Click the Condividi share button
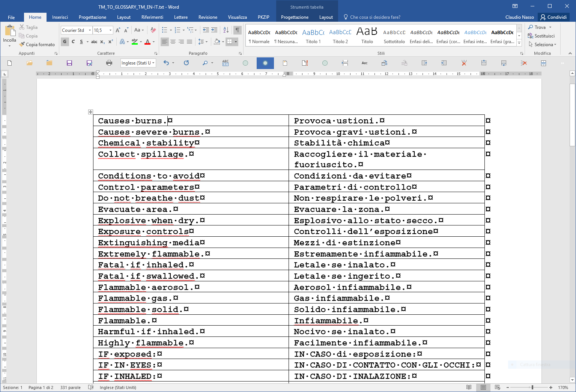576x392 pixels. pos(553,17)
